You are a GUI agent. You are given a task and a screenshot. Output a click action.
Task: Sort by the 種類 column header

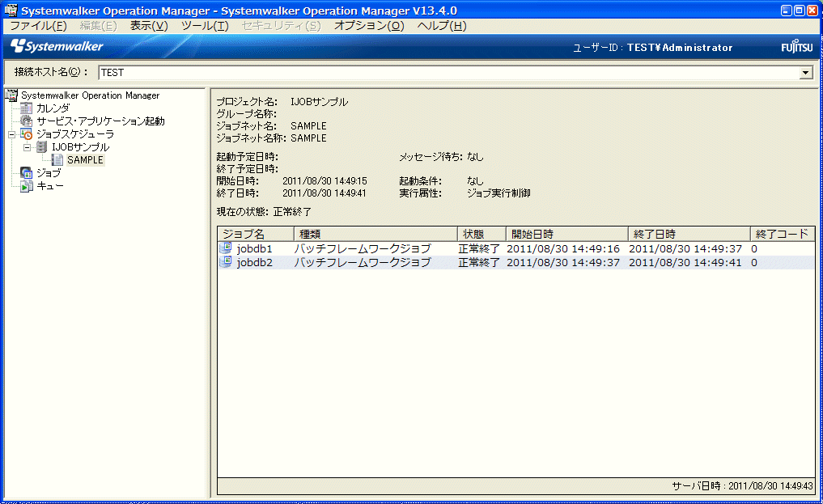[375, 234]
